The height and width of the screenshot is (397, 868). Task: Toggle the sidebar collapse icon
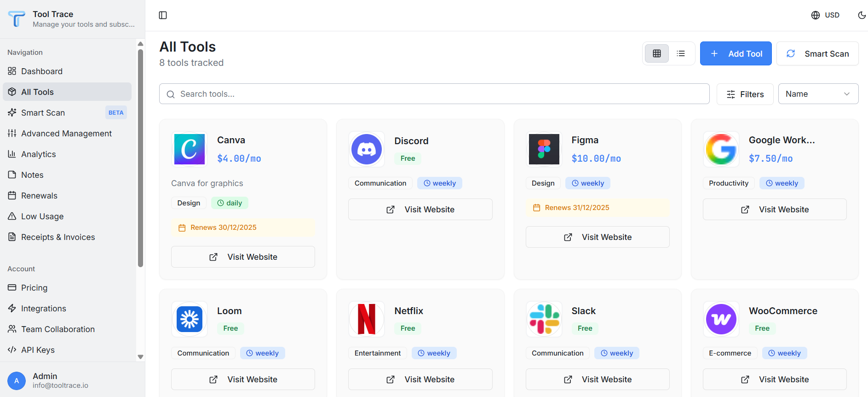click(163, 15)
